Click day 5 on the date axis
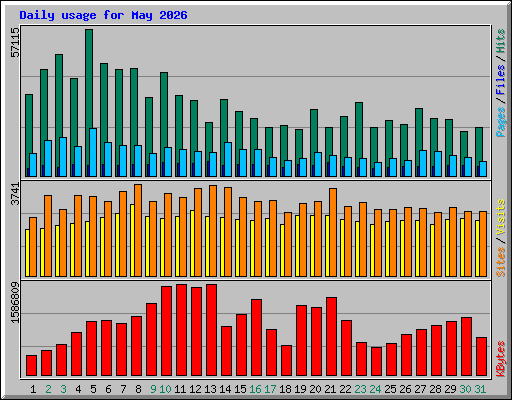The image size is (512, 400). (93, 389)
